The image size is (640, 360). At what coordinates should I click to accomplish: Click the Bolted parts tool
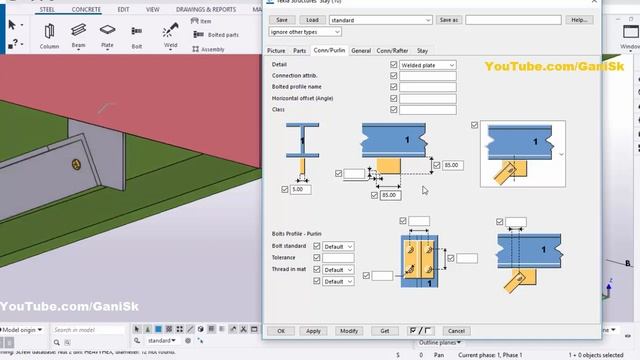pyautogui.click(x=216, y=35)
